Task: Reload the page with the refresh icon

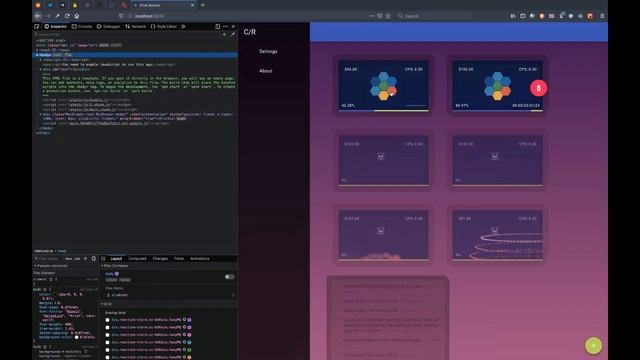Action: coord(67,16)
